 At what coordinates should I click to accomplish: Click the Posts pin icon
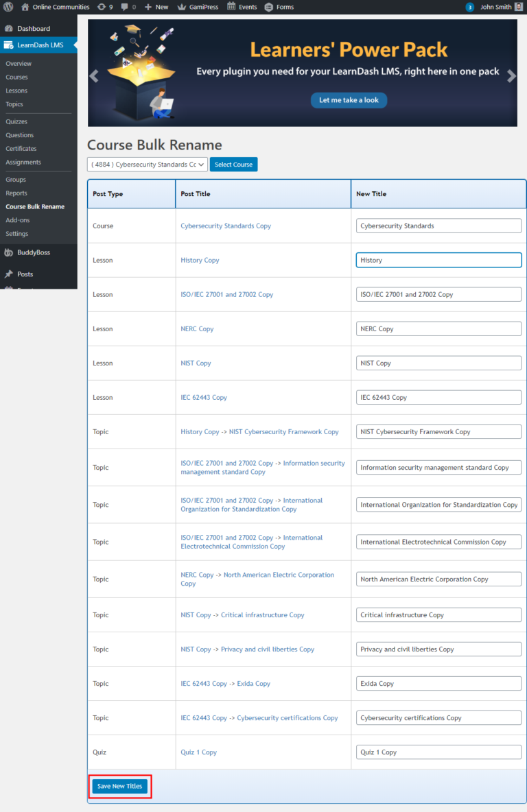(9, 274)
